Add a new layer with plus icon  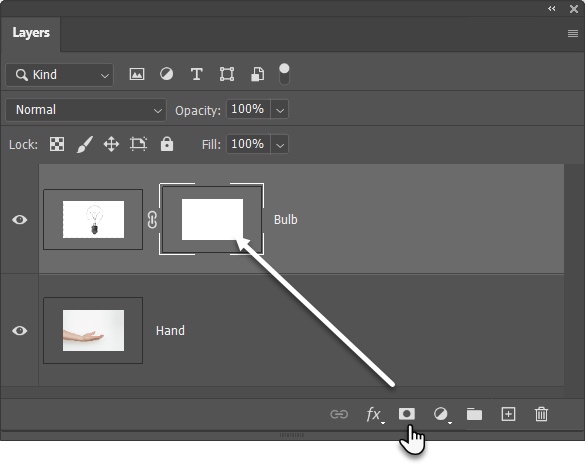[x=508, y=414]
